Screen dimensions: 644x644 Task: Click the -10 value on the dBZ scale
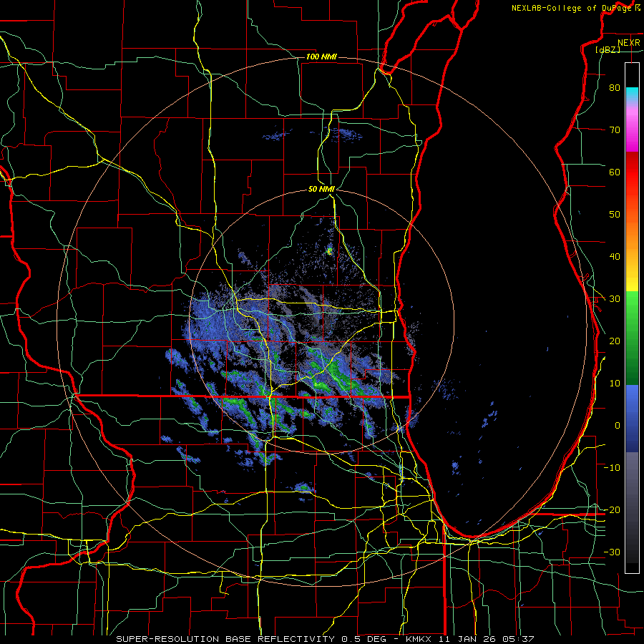612,468
